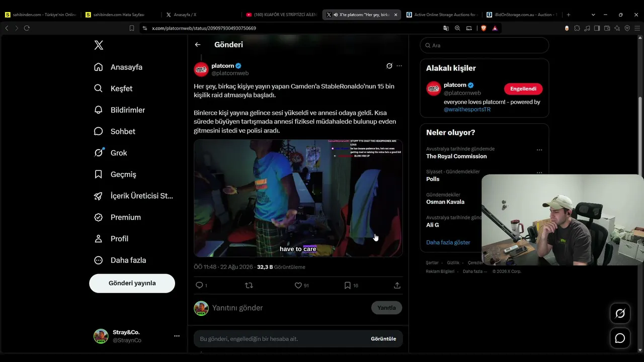Open a new browser tab
644x362 pixels.
coord(569,15)
